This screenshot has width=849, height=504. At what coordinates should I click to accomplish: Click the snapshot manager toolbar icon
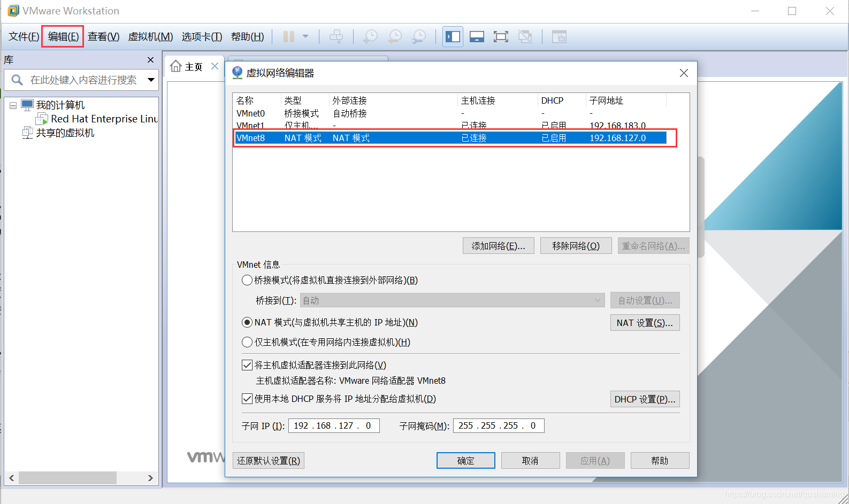(419, 36)
